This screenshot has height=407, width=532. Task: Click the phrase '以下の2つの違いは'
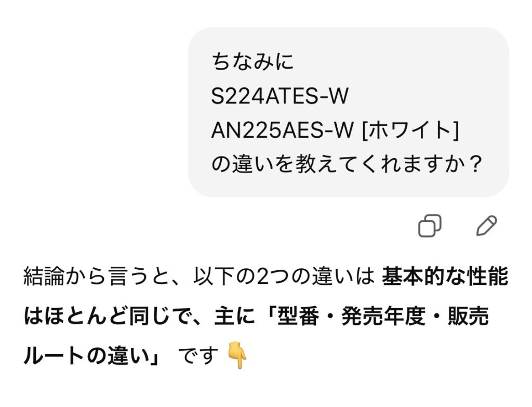click(x=284, y=277)
